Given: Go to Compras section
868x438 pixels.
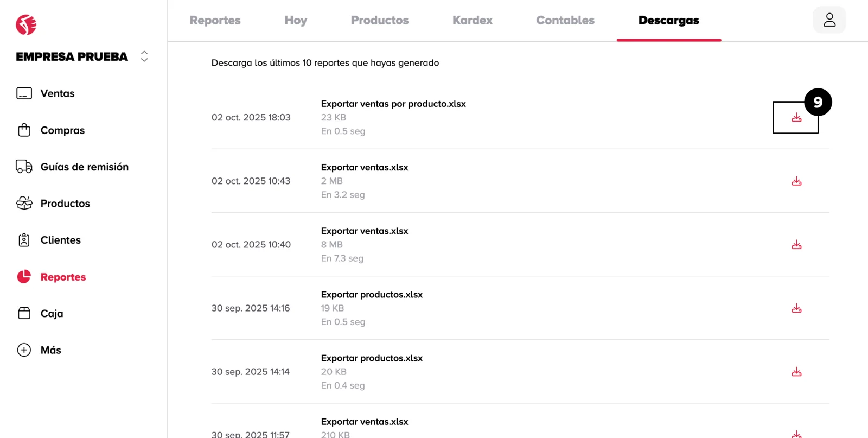Looking at the screenshot, I should tap(62, 130).
